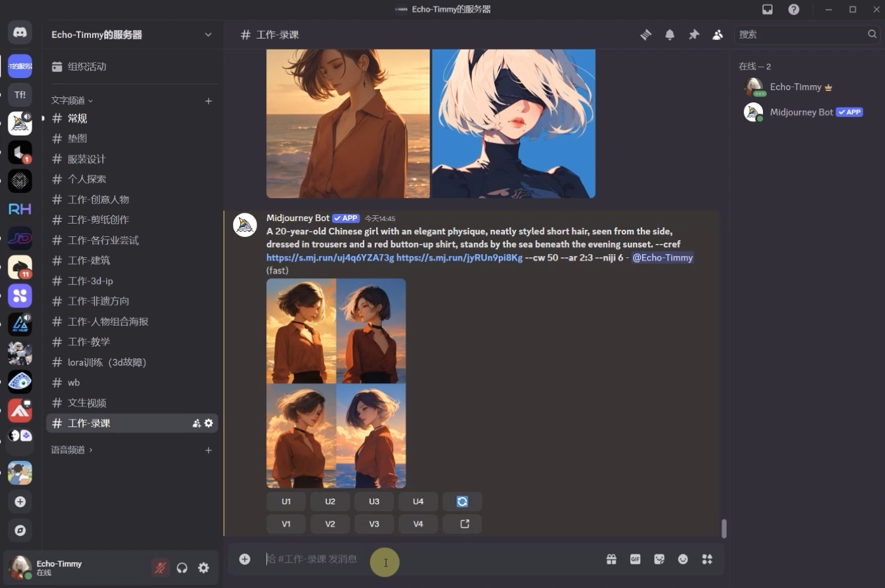Click the U1 upscale button

tap(286, 501)
